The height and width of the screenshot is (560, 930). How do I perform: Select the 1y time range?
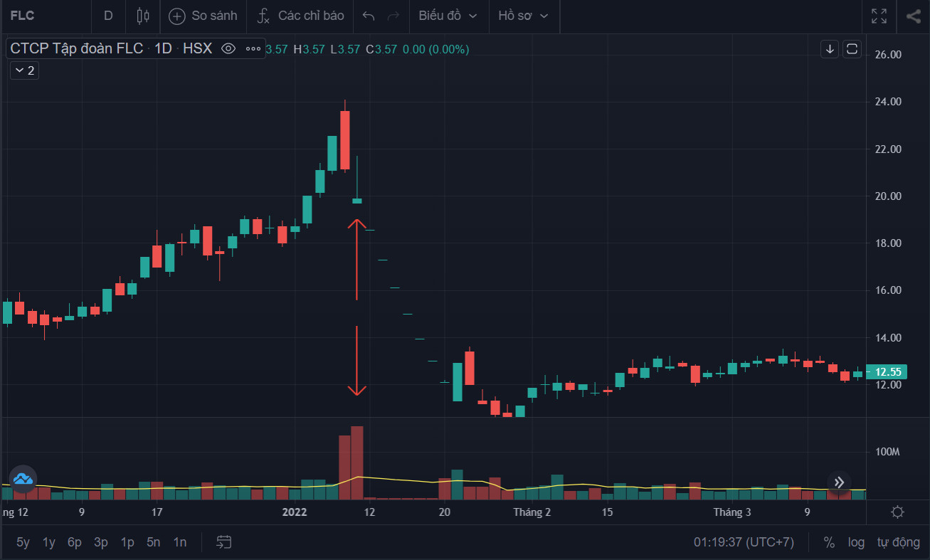click(48, 542)
